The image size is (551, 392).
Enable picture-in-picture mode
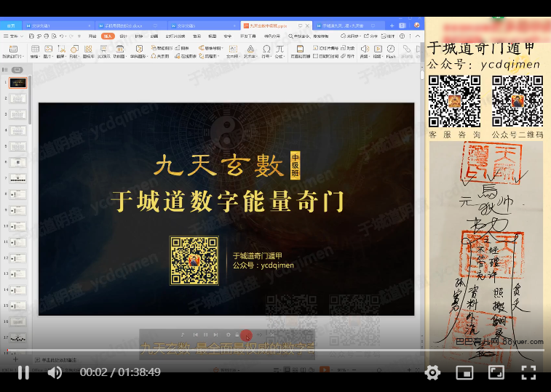click(x=464, y=372)
